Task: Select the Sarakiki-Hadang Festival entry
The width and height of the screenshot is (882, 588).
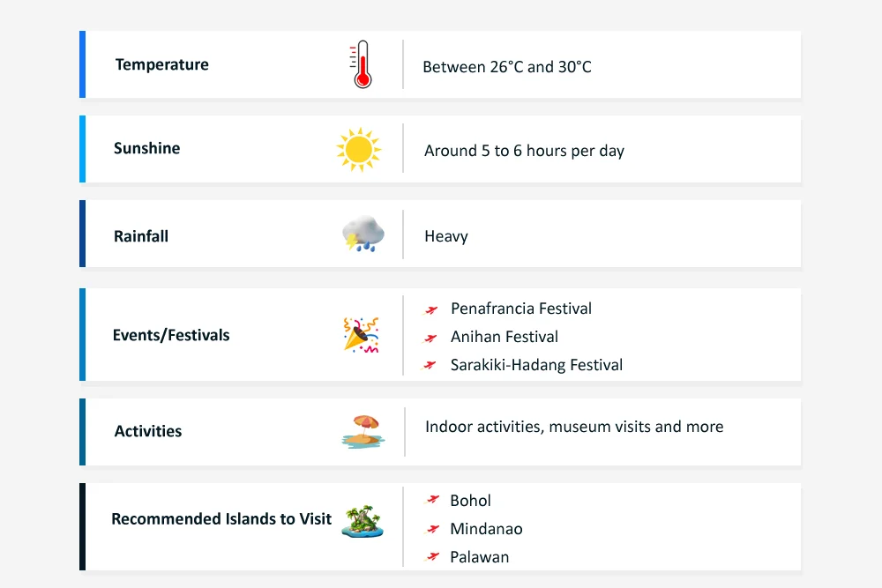Action: [x=536, y=365]
